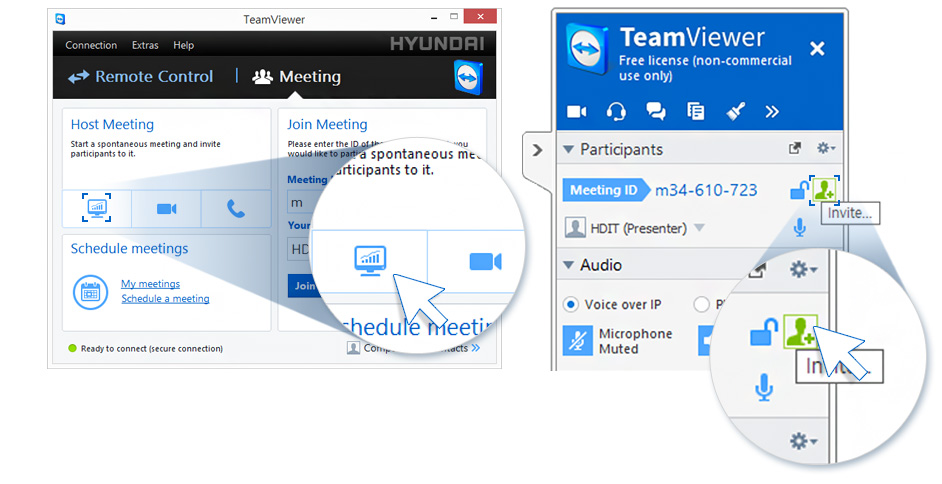Show more tools with the double-chevron icon
Image resolution: width=942 pixels, height=484 pixels.
click(x=772, y=112)
